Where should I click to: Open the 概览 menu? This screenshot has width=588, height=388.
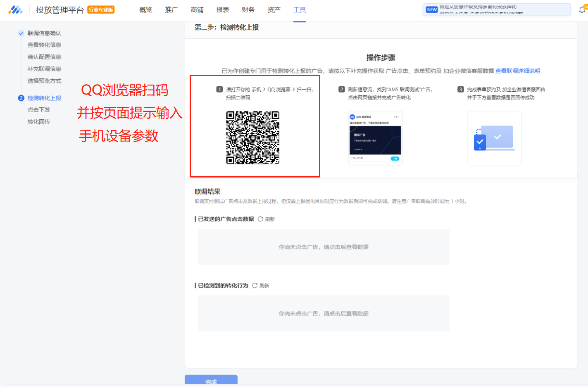click(145, 10)
